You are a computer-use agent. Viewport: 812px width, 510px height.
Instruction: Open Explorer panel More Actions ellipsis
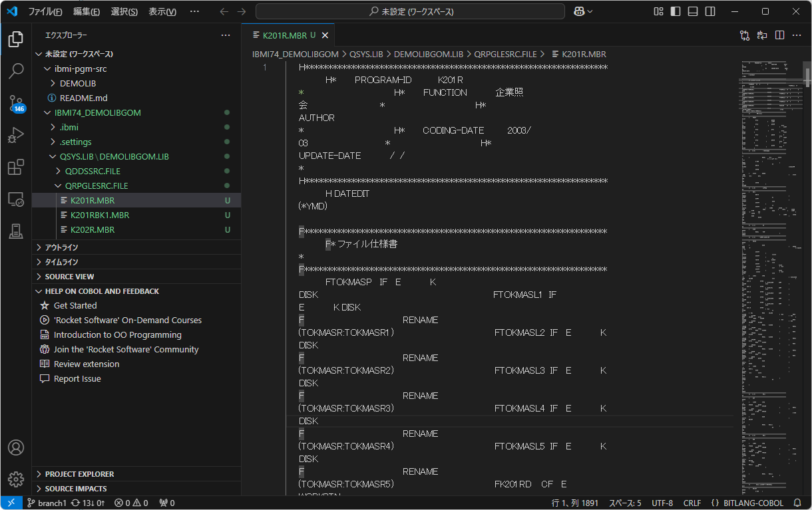point(226,35)
